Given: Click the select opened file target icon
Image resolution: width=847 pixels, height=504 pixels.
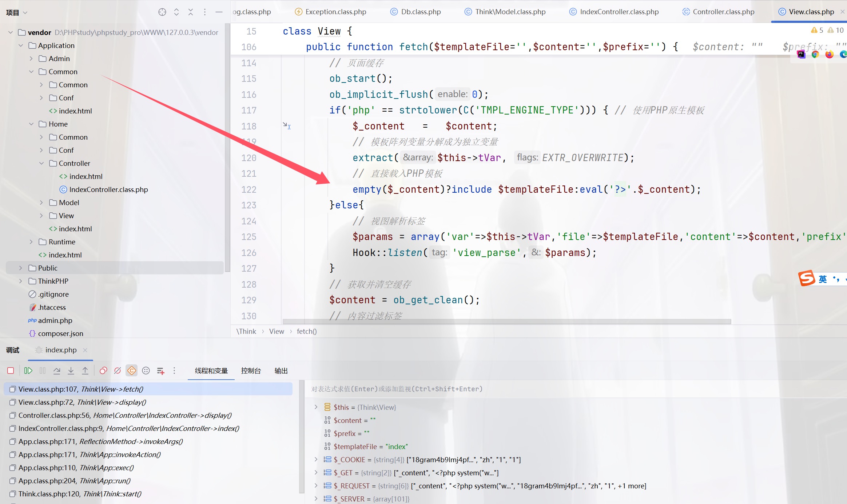Looking at the screenshot, I should 162,12.
